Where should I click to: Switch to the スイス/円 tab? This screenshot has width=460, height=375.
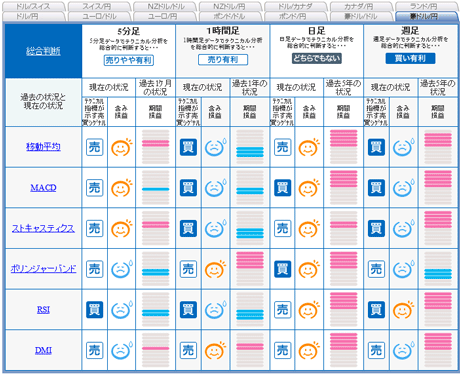point(99,6)
